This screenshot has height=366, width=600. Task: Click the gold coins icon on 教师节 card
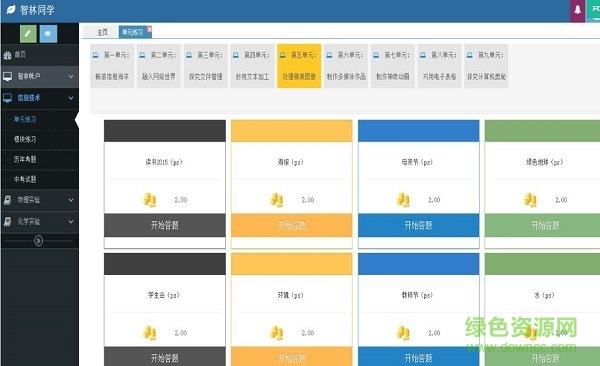coord(403,333)
